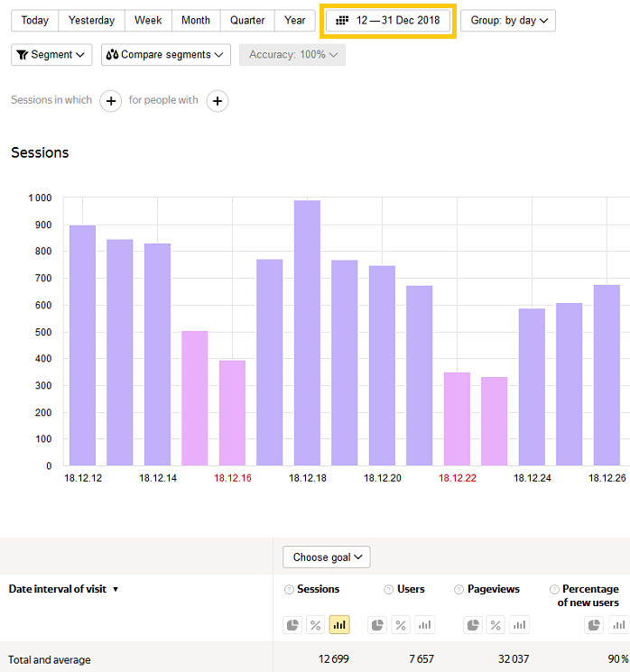Image resolution: width=630 pixels, height=672 pixels.
Task: Open the Choose goal dropdown
Action: [x=326, y=557]
